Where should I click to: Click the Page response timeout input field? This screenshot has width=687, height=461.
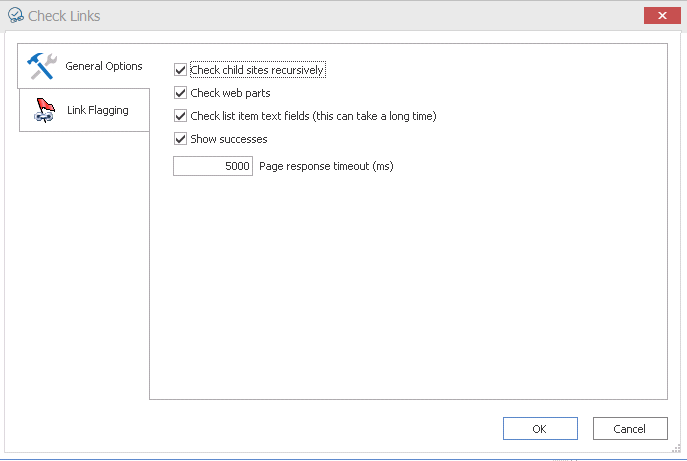(x=213, y=166)
